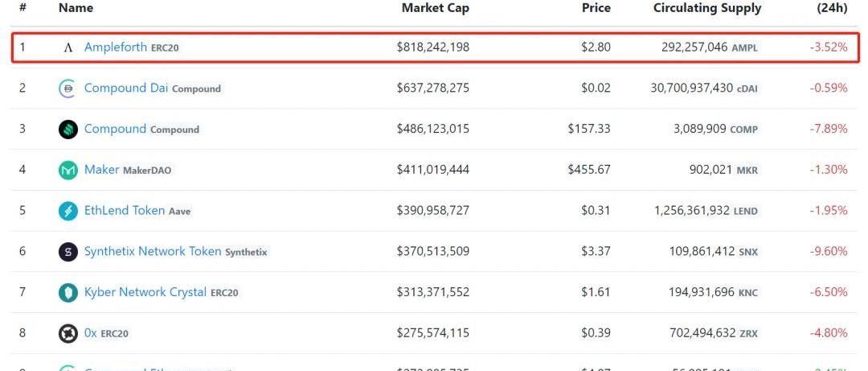The width and height of the screenshot is (868, 371).
Task: Click the EthLend Token icon
Action: (x=68, y=211)
